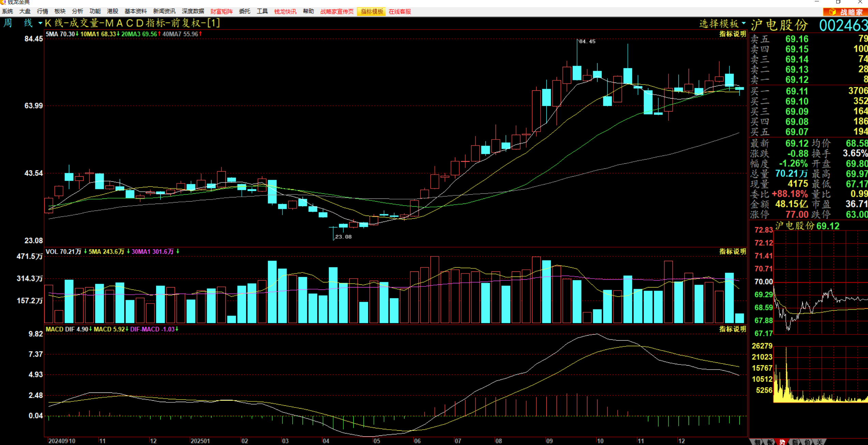This screenshot has width=868, height=445.
Task: Open the 分析 menu
Action: [x=77, y=12]
